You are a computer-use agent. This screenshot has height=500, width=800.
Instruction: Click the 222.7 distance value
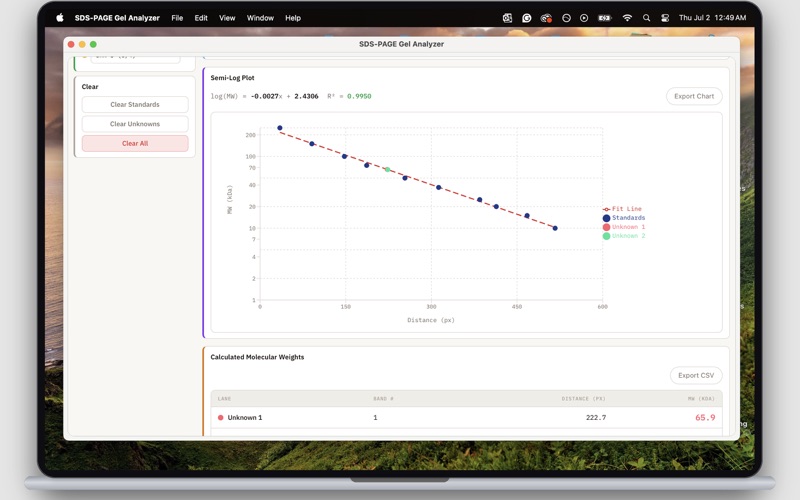(x=596, y=417)
